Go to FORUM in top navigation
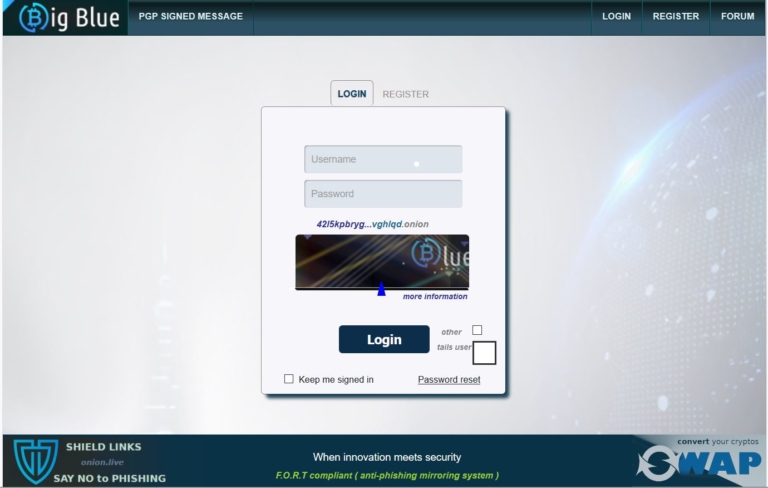 (x=738, y=16)
